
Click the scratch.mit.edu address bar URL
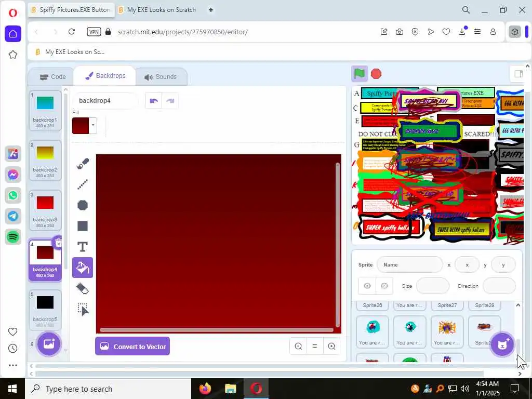(x=182, y=32)
